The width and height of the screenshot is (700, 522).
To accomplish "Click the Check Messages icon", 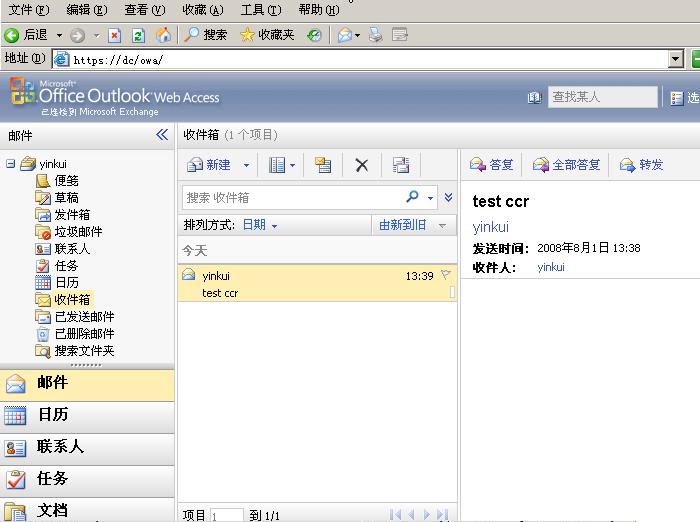I will (401, 165).
